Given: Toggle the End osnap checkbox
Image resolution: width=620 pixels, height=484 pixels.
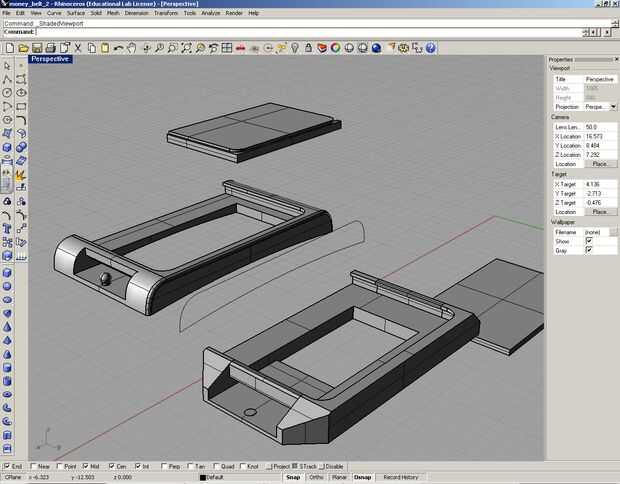Looking at the screenshot, I should 7,466.
